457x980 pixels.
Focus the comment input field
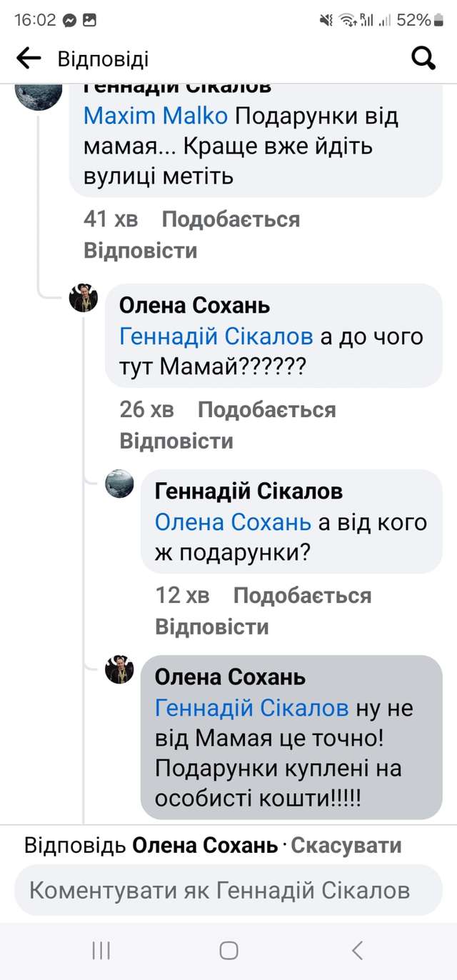[228, 890]
